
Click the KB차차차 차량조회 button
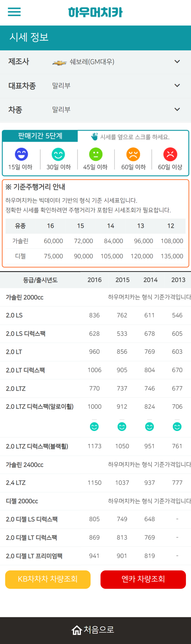pyautogui.click(x=48, y=580)
